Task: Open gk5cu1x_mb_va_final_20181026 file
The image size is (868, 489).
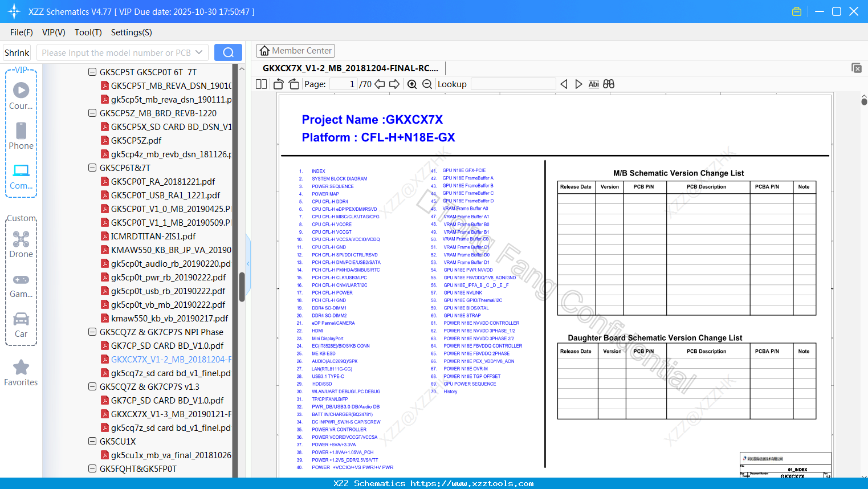Action: [166, 455]
